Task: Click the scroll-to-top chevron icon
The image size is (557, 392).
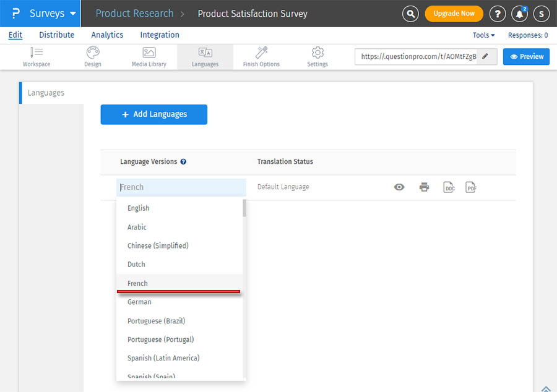Action: click(x=546, y=388)
